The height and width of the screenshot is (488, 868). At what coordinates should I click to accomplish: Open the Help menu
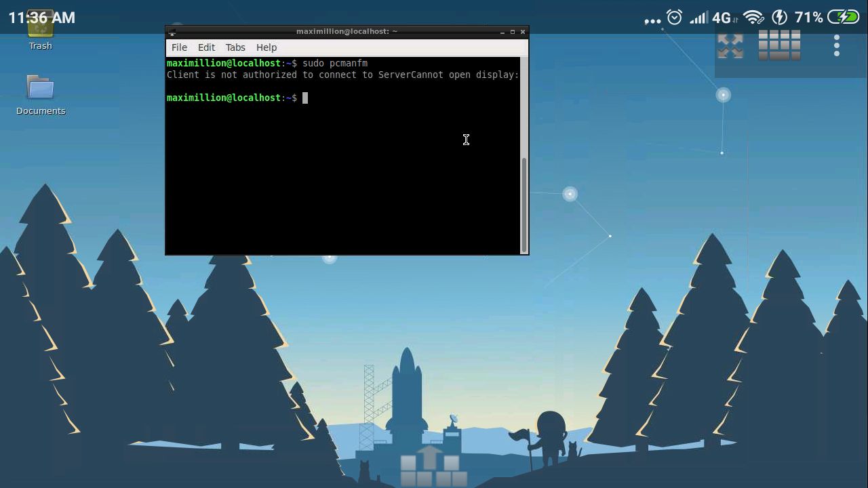click(x=266, y=47)
